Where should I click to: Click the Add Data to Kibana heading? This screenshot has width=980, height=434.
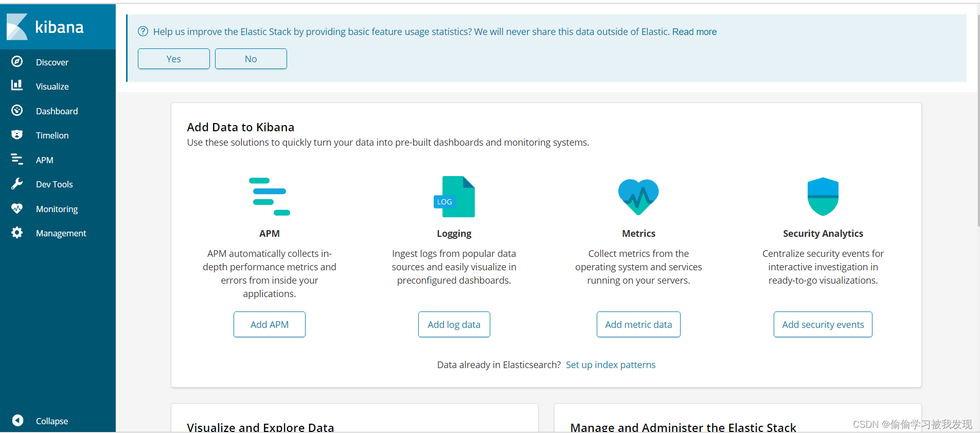[x=241, y=127]
